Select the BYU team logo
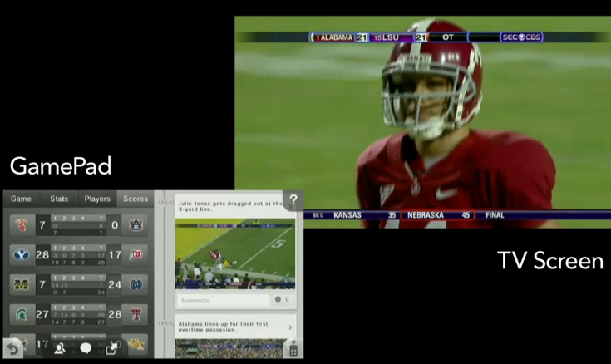 pyautogui.click(x=21, y=254)
